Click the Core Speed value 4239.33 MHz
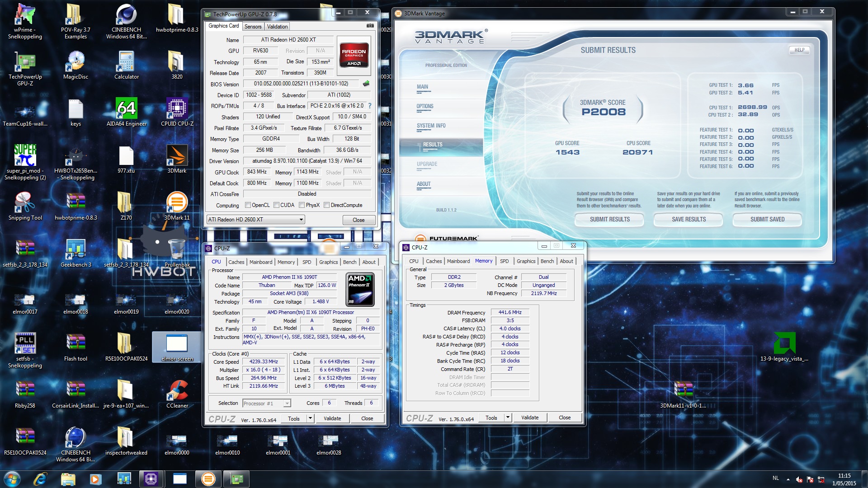868x488 pixels. click(x=264, y=362)
